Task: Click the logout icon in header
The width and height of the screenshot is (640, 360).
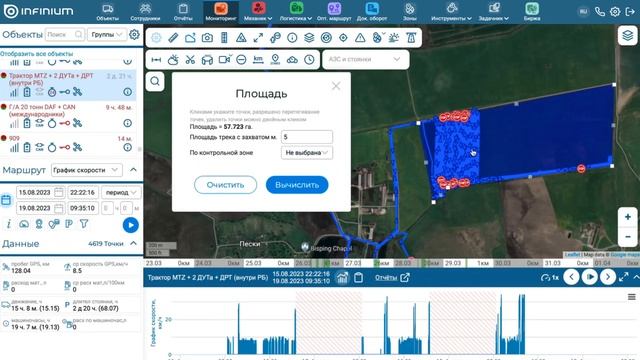Action: (630, 11)
